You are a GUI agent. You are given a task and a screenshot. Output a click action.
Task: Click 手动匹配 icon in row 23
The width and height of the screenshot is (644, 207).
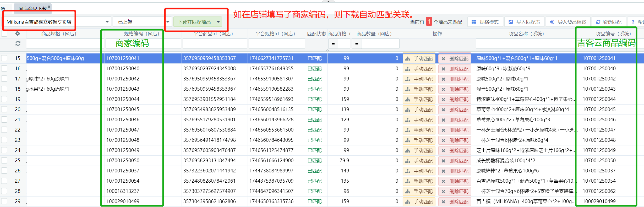click(408, 140)
